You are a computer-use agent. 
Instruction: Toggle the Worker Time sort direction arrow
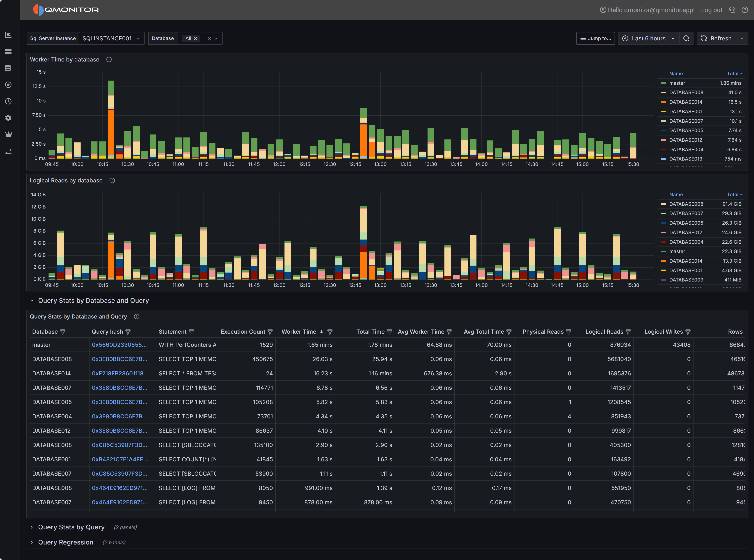click(321, 332)
